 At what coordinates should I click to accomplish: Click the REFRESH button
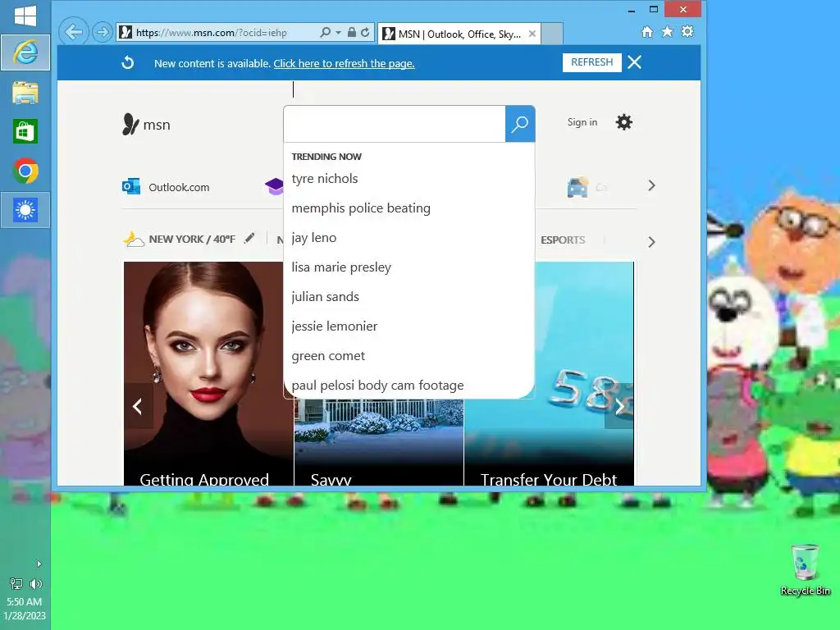click(592, 62)
